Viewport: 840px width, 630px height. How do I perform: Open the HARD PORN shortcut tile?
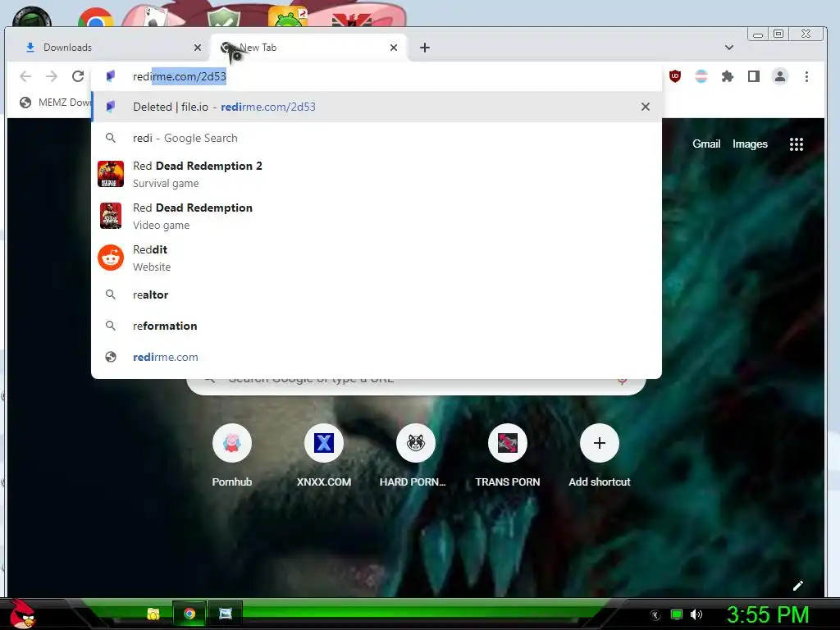(x=416, y=455)
